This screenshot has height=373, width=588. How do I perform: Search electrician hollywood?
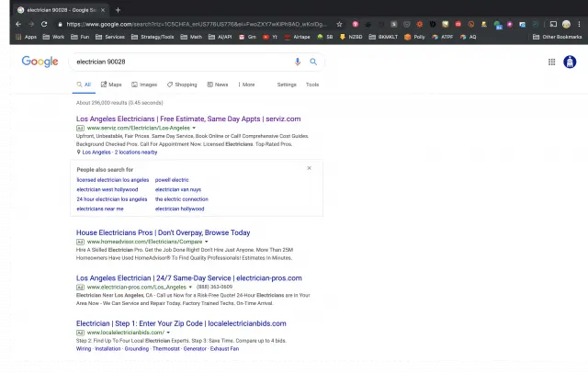coord(180,209)
